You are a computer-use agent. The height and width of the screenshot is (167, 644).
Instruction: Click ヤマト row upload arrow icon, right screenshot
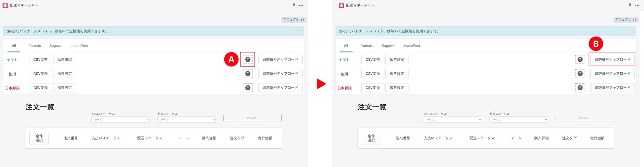click(580, 59)
